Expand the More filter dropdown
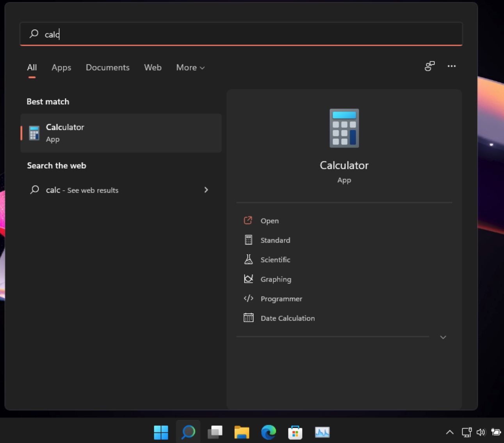 (190, 67)
